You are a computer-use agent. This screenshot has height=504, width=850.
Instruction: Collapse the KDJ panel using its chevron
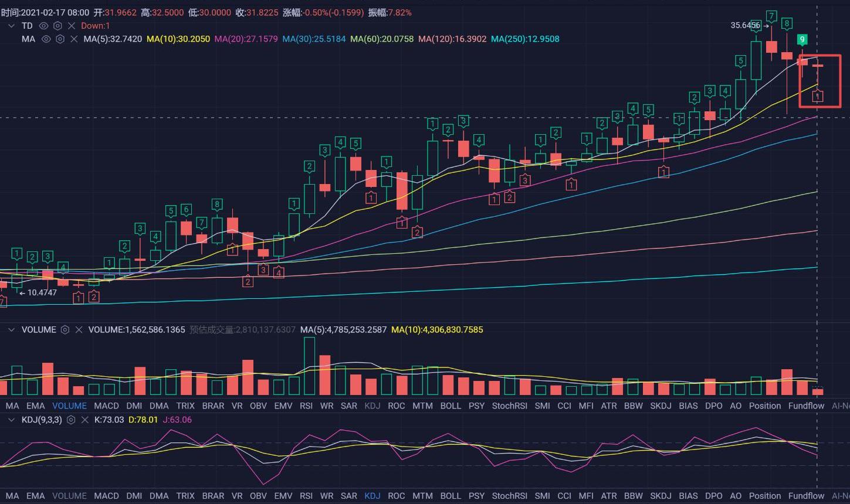pos(11,420)
